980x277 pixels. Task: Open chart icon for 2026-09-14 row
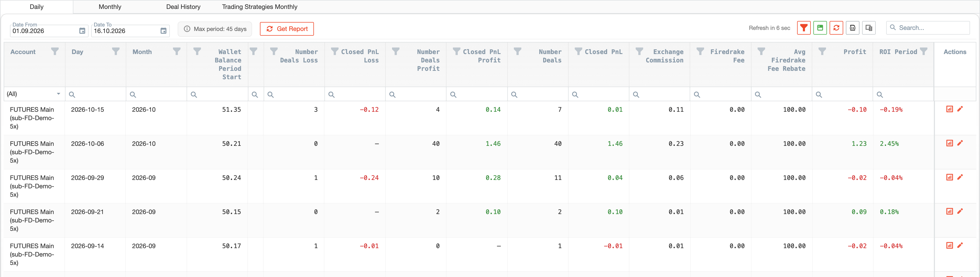[x=950, y=245]
